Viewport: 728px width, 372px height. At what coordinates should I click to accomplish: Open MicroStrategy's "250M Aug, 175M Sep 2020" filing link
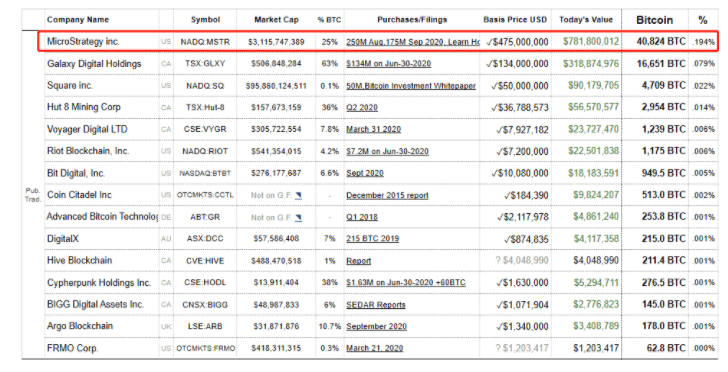[413, 42]
